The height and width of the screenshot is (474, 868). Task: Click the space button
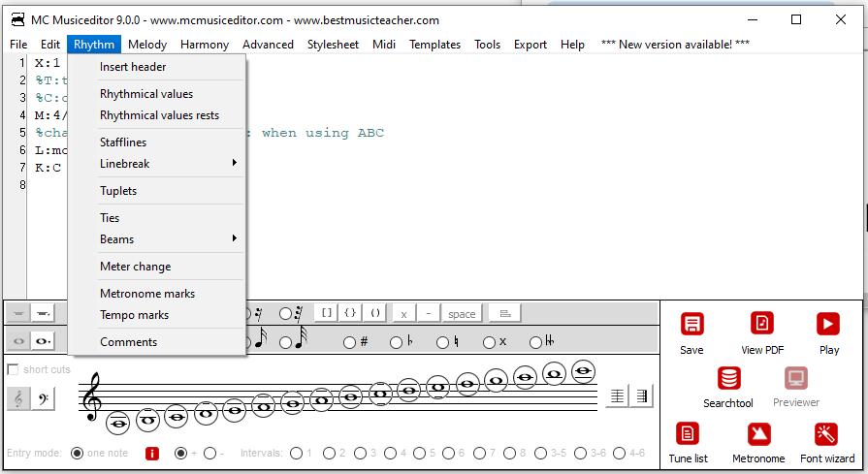[462, 314]
